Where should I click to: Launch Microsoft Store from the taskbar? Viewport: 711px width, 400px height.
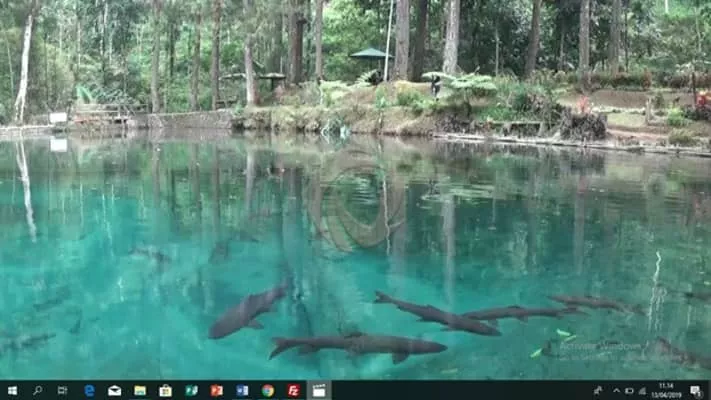pyautogui.click(x=166, y=390)
